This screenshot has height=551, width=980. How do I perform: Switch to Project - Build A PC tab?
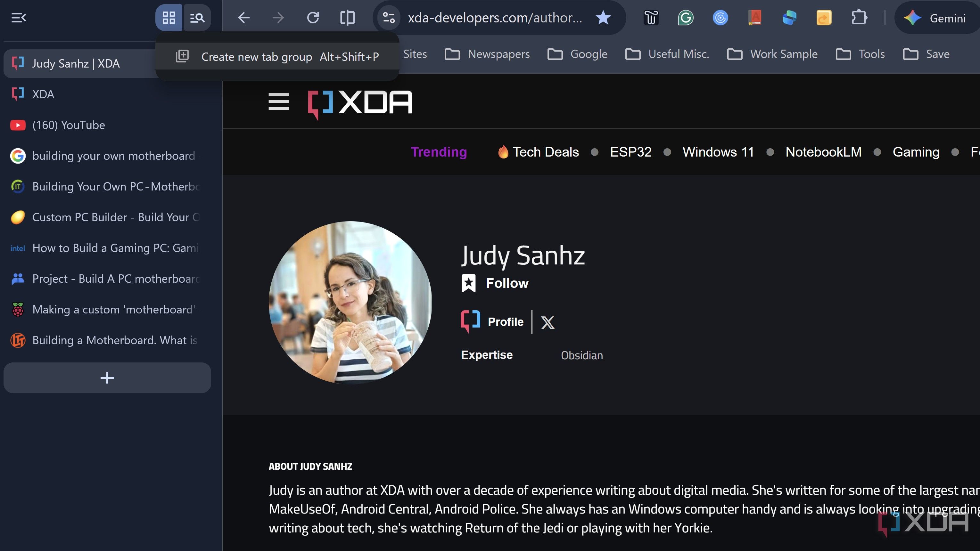click(x=107, y=279)
